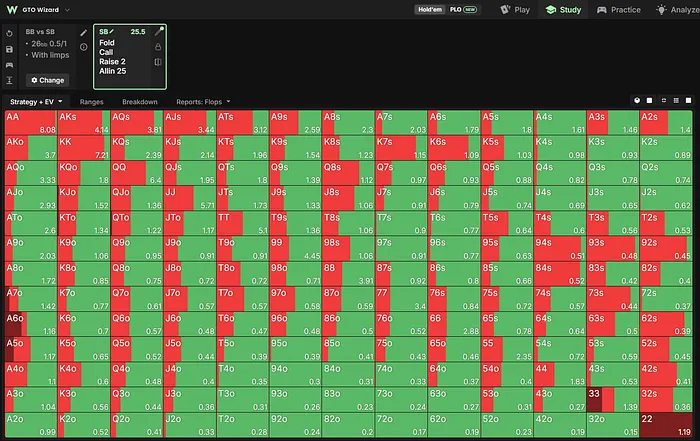Screen dimensions: 700x441
Task: Click the Change settings button
Action: pos(47,80)
